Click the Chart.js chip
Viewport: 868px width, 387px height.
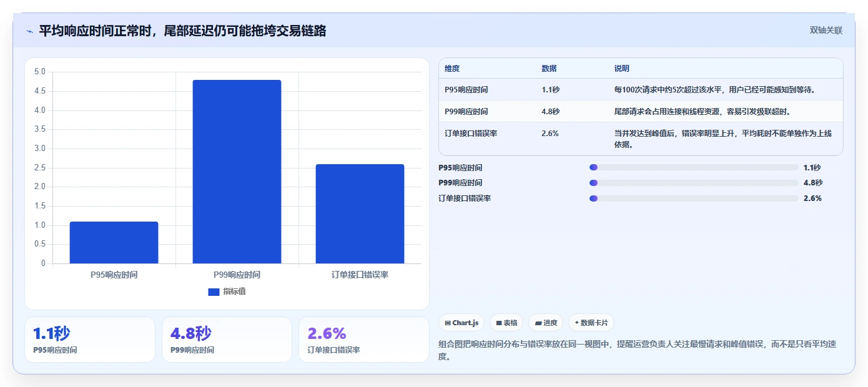click(x=461, y=323)
